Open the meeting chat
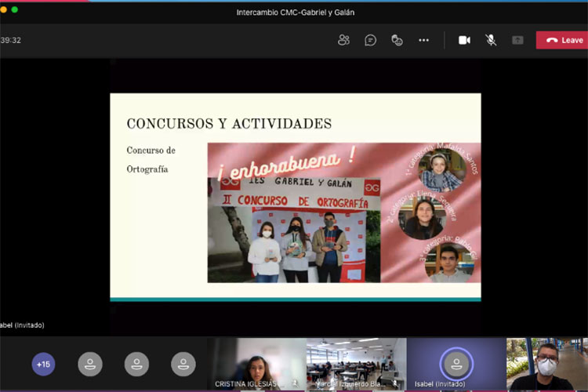588x392 pixels. coord(371,40)
